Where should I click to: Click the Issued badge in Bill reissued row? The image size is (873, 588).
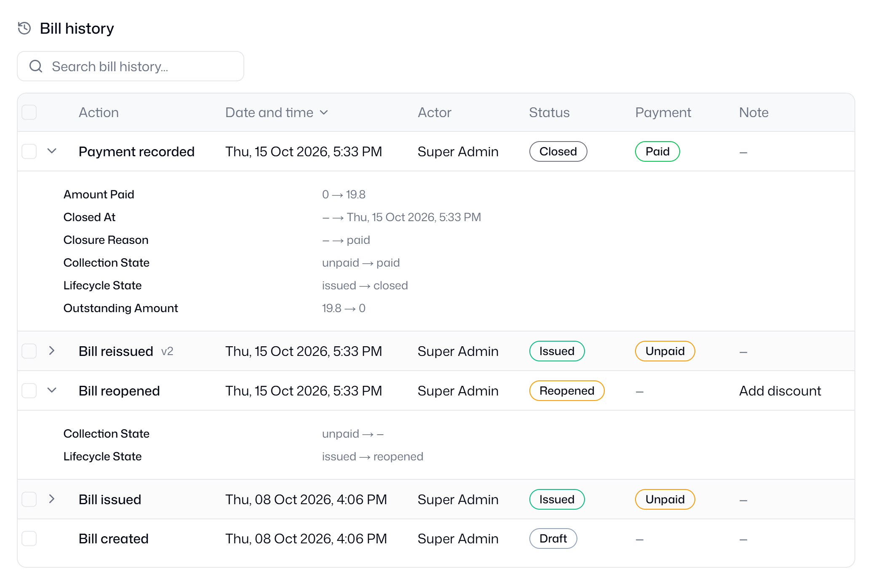557,351
